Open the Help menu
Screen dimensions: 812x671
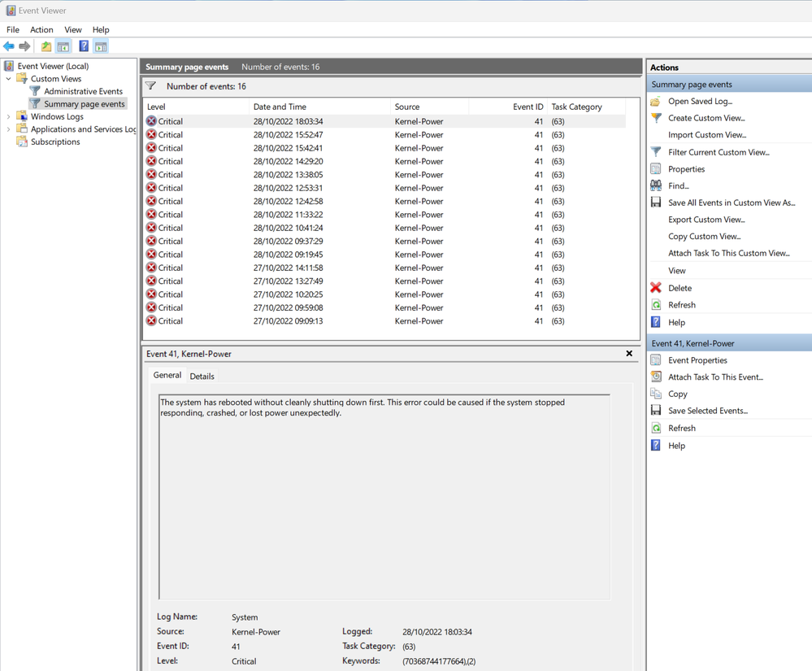(101, 29)
